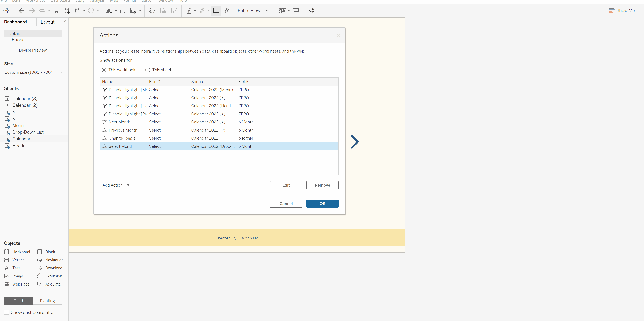Click the presentation mode icon
This screenshot has width=644, height=321.
coord(296,10)
